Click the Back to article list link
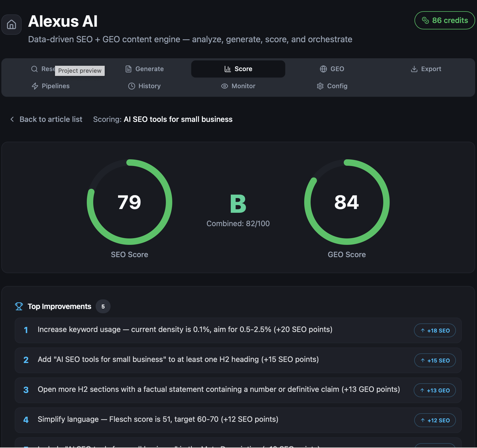The height and width of the screenshot is (448, 477). click(48, 119)
